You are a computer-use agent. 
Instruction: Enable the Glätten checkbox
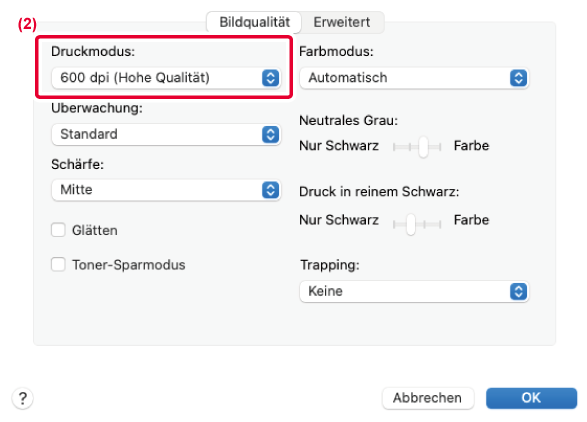pos(58,230)
